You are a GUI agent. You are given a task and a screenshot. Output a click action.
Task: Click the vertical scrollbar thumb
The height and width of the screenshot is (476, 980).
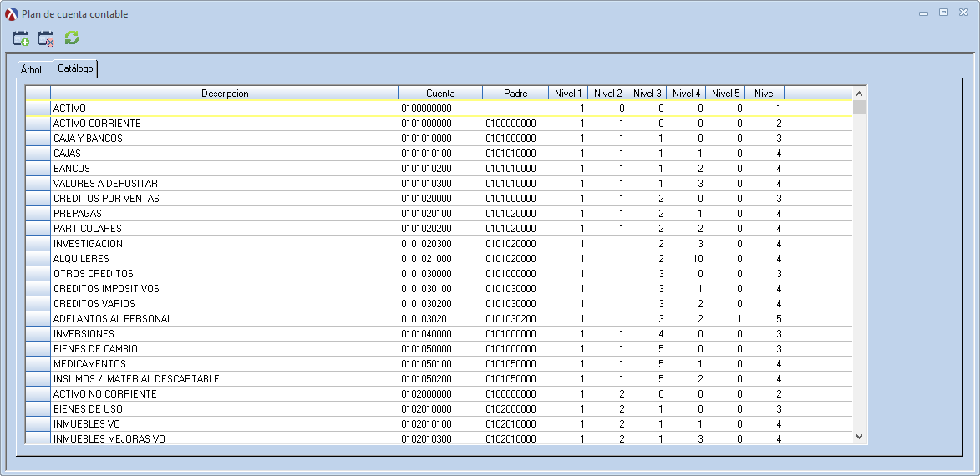(860, 108)
